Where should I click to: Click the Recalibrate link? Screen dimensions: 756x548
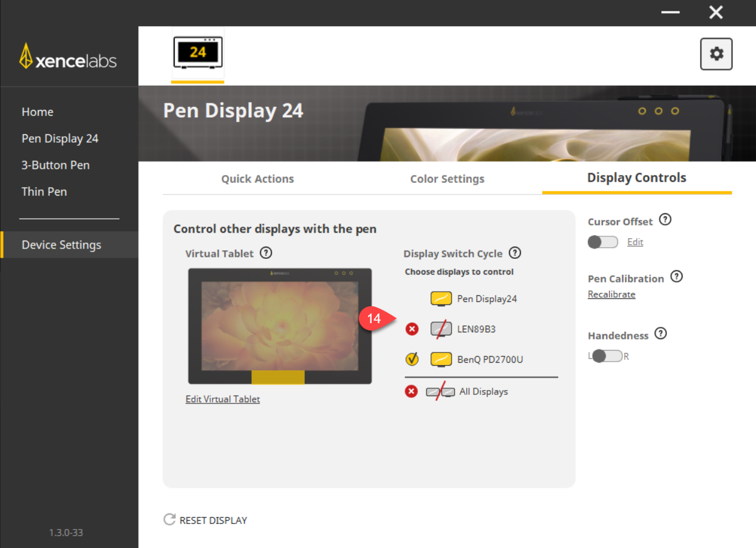pos(611,295)
